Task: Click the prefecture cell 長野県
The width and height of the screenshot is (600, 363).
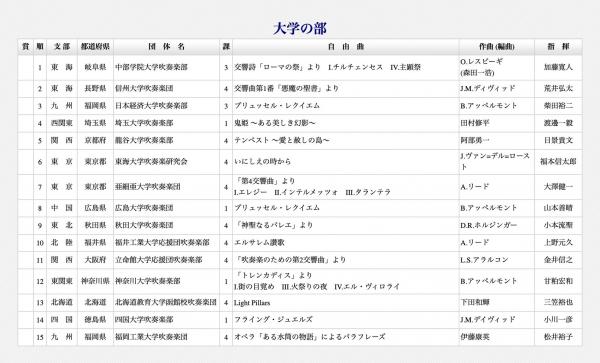Action: 95,88
